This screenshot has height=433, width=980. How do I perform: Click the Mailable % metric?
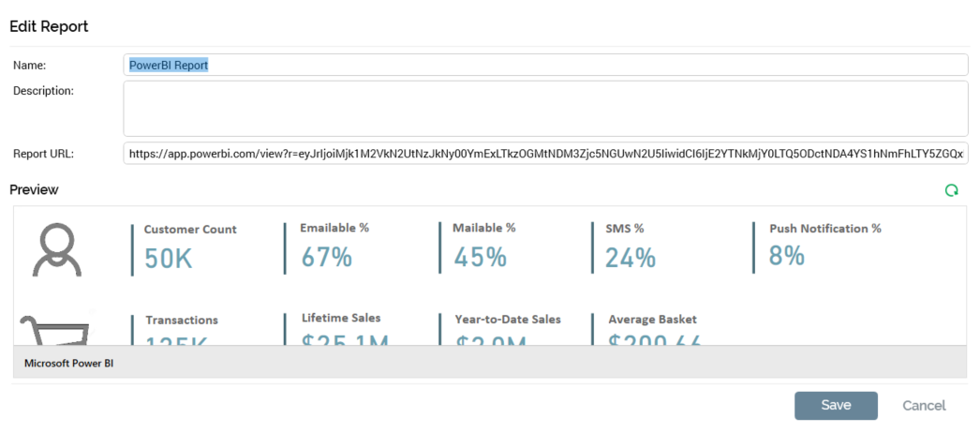[x=483, y=246]
